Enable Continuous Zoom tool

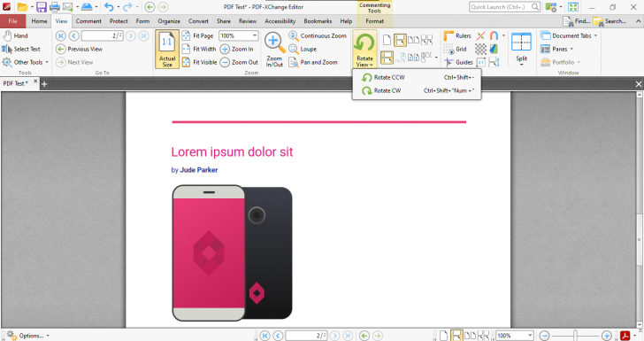click(318, 35)
